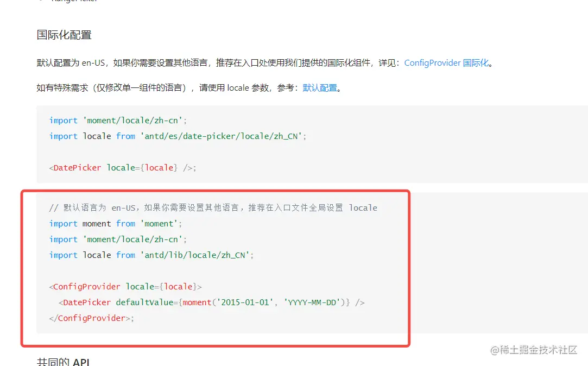Click import 'moment/locale/zh-cn' line in second block
The width and height of the screenshot is (588, 366).
[x=118, y=239]
